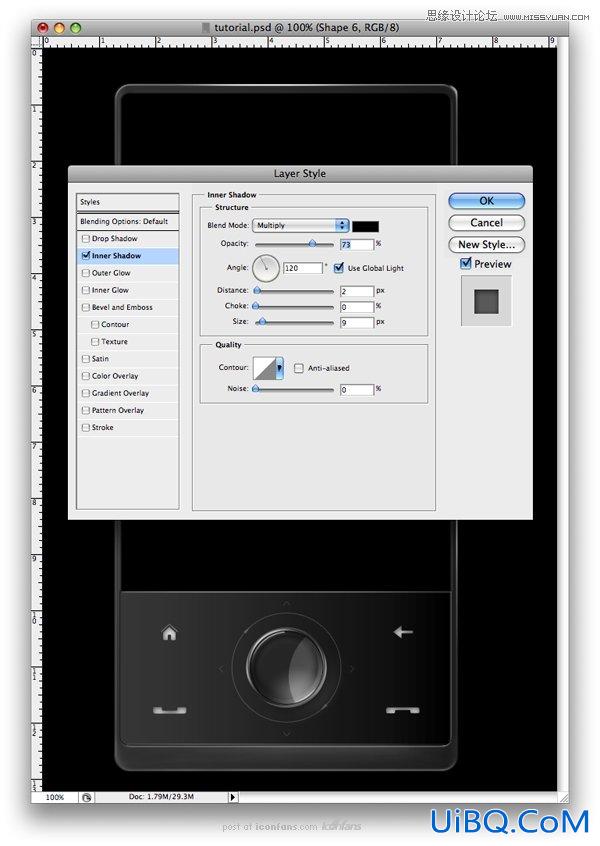
Task: Click the Doc size status text
Action: point(161,796)
